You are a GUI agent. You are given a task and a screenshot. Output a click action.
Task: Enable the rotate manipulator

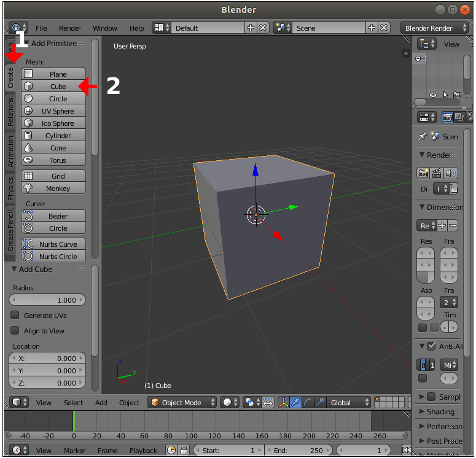(308, 403)
